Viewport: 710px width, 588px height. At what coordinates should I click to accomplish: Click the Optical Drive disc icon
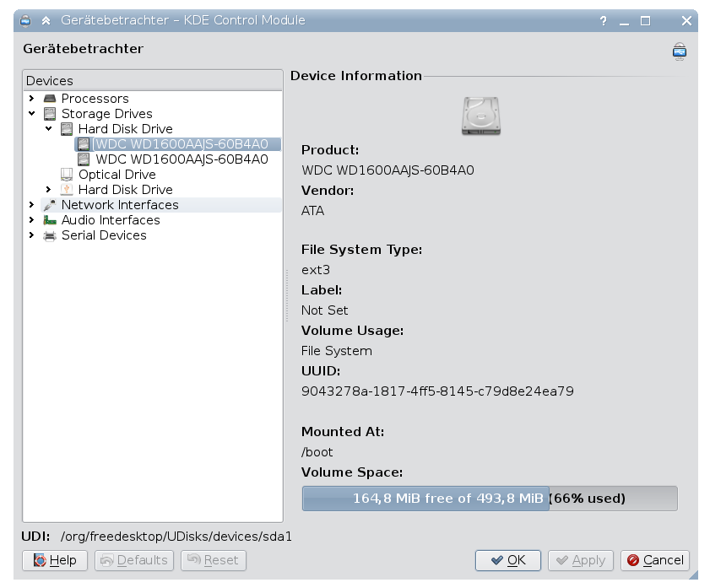pyautogui.click(x=67, y=175)
